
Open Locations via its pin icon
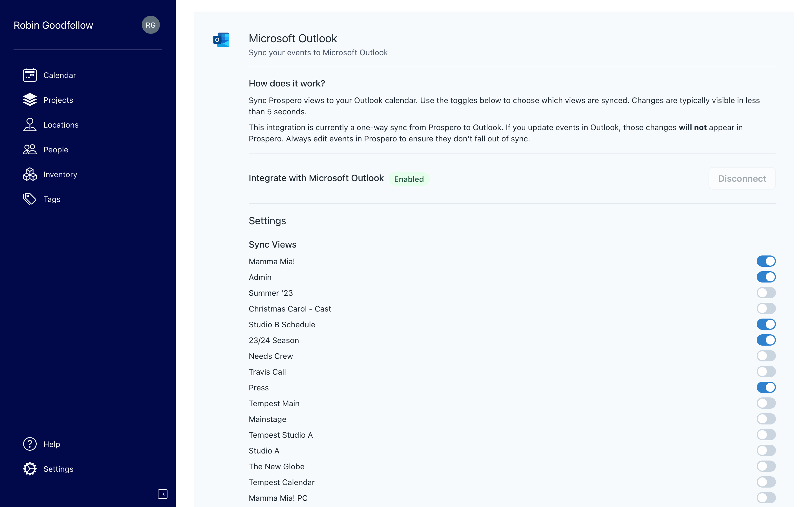30,125
